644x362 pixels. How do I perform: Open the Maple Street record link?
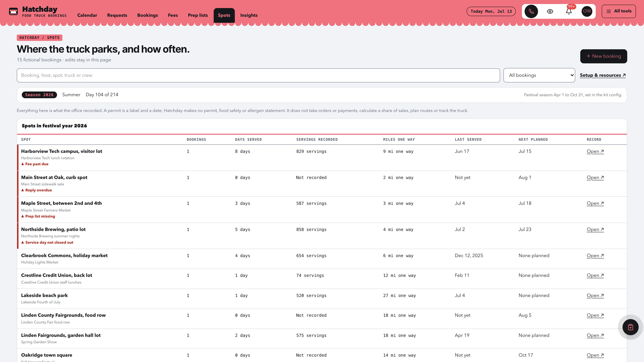pos(595,203)
